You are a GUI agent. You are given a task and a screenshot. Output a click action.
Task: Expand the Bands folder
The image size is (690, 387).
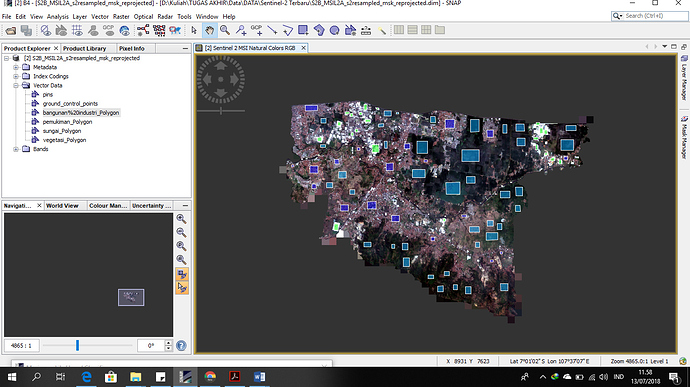[16, 149]
